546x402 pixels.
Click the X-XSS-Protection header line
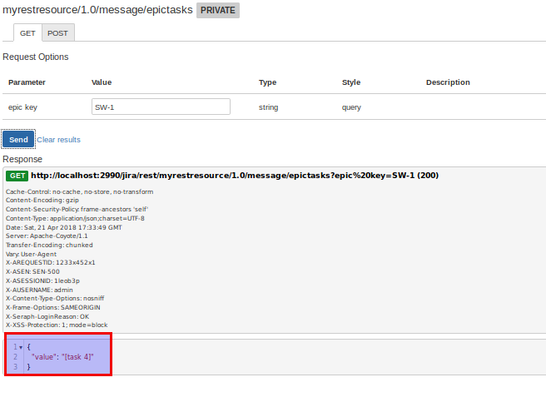point(56,325)
